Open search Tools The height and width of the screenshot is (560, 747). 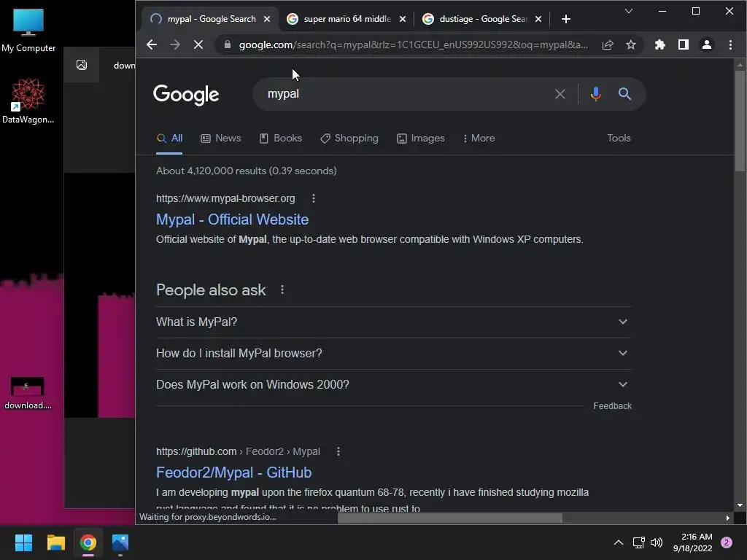pos(619,138)
